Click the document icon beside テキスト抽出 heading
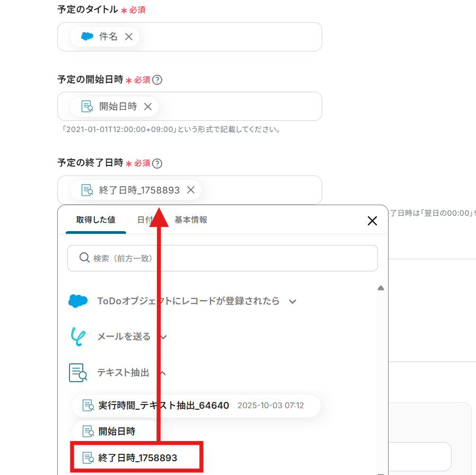The height and width of the screenshot is (475, 476). coord(78,372)
